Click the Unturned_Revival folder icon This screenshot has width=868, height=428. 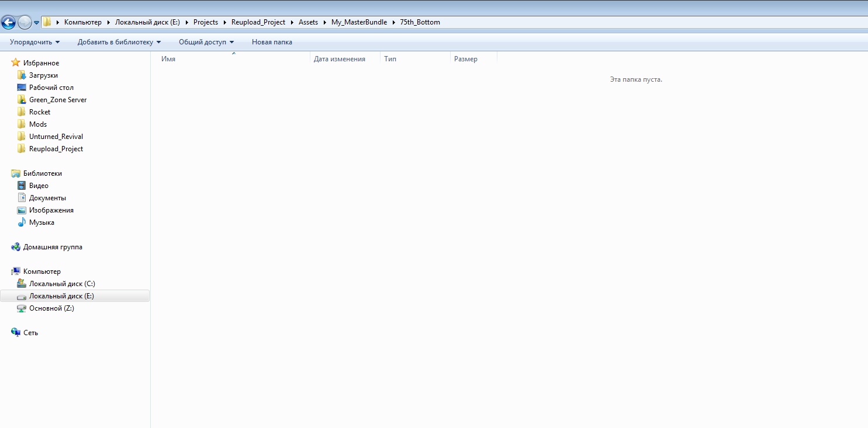pos(22,137)
